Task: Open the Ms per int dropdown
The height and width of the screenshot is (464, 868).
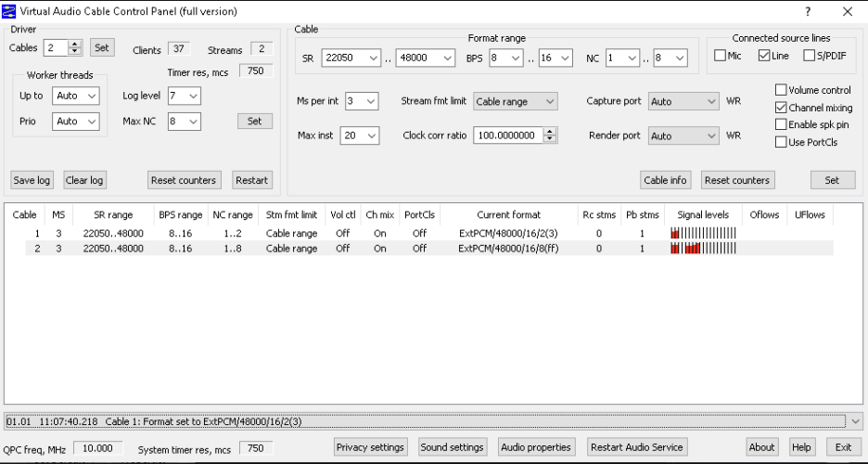Action: coord(362,101)
